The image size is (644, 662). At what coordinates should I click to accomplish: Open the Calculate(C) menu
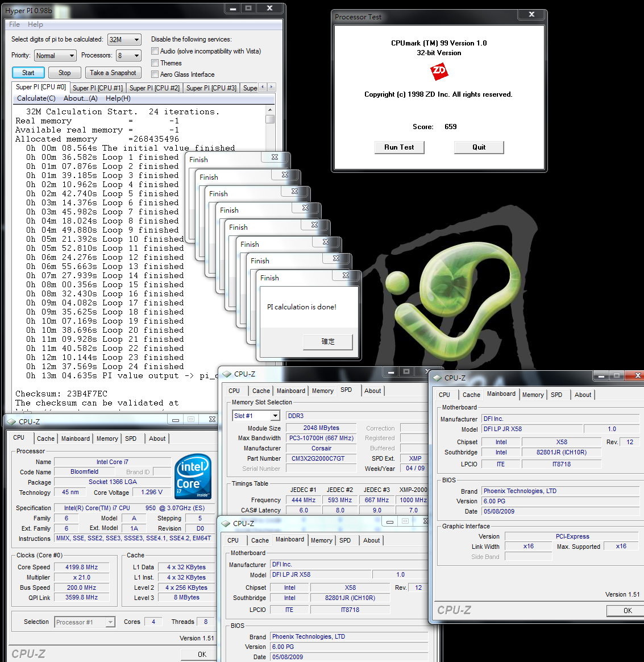(x=36, y=98)
